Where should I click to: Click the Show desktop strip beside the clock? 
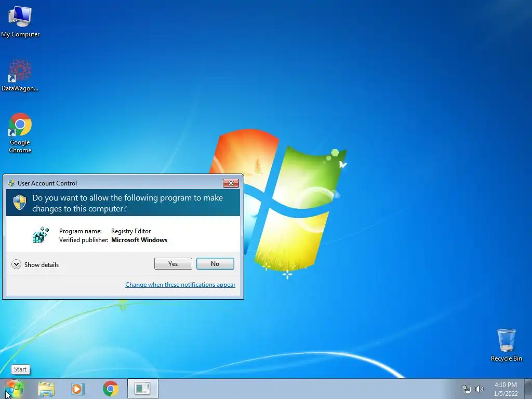(528, 389)
